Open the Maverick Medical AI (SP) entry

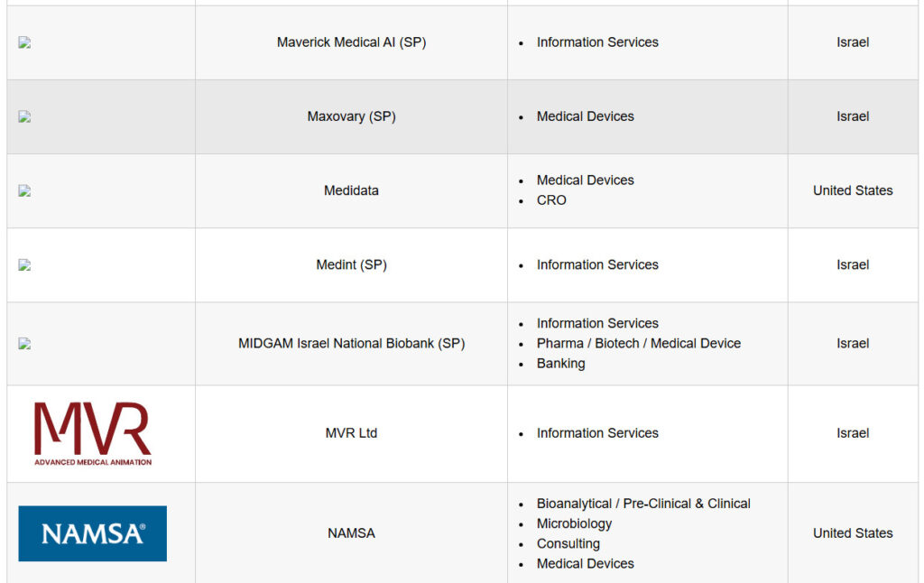[351, 42]
